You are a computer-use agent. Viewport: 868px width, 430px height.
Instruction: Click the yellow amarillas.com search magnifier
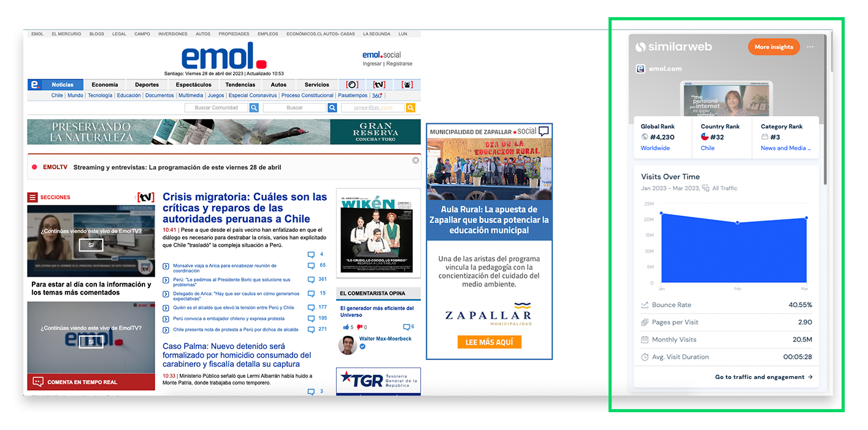[411, 108]
